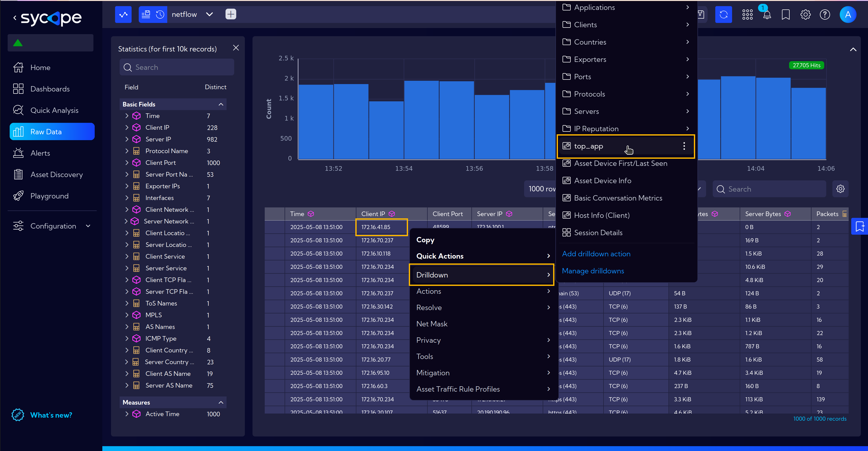Open the apps grid icon
The width and height of the screenshot is (868, 451).
point(747,15)
